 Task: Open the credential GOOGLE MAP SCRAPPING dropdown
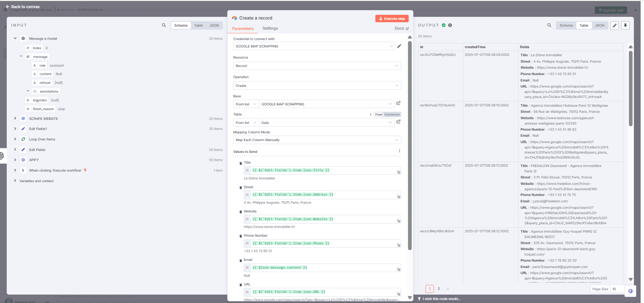click(x=314, y=46)
